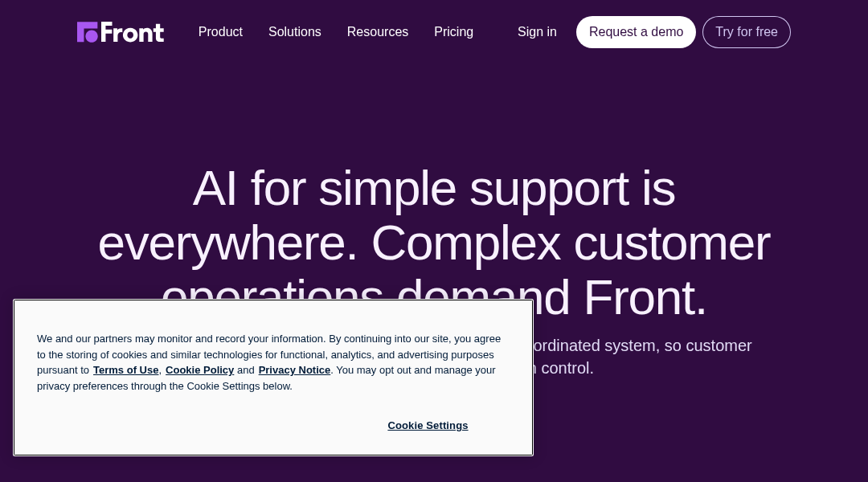View the Privacy Notice link
This screenshot has height=482, width=868.
pyautogui.click(x=294, y=370)
